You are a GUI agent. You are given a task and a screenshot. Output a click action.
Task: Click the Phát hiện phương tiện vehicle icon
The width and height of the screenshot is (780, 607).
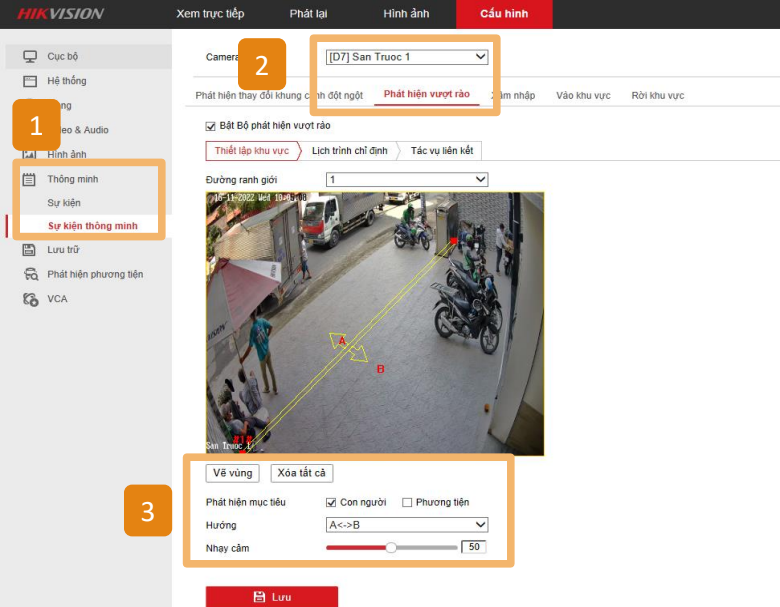point(30,274)
